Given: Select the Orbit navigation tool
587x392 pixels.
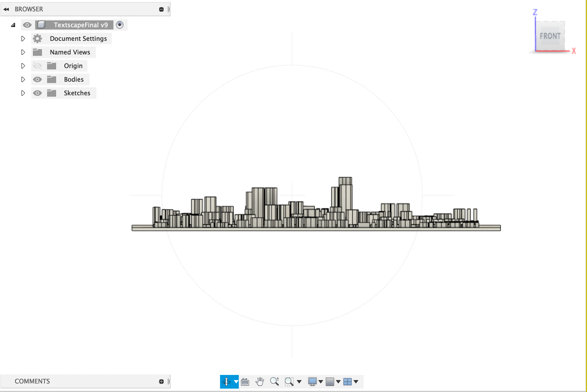Looking at the screenshot, I should tap(227, 382).
